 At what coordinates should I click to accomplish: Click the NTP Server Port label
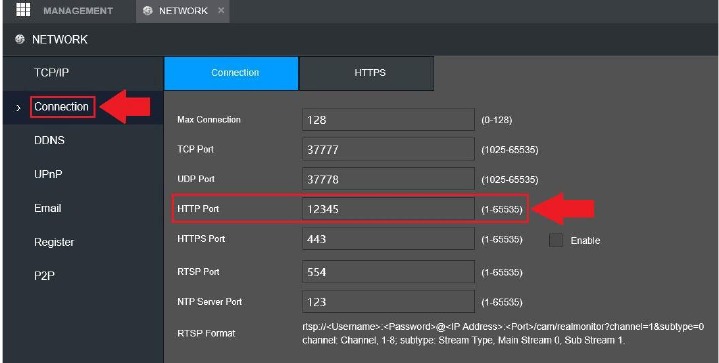click(210, 302)
